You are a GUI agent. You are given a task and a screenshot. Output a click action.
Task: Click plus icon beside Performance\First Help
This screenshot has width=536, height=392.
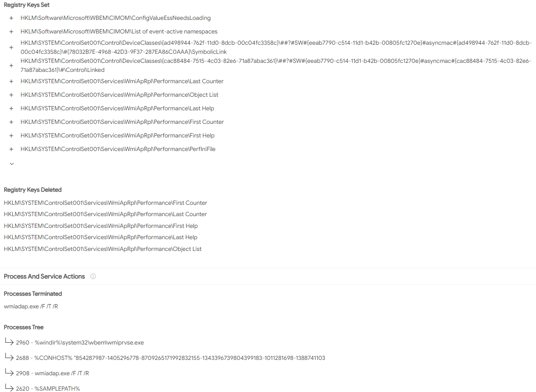click(11, 136)
